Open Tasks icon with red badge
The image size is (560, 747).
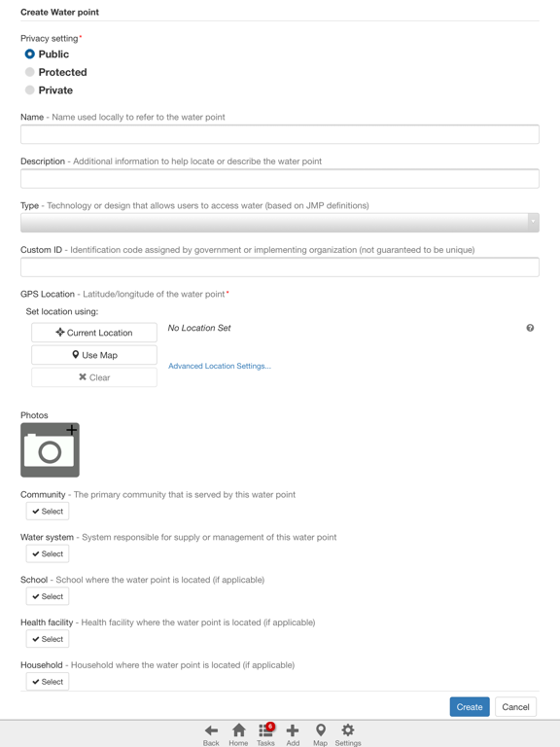click(x=265, y=729)
